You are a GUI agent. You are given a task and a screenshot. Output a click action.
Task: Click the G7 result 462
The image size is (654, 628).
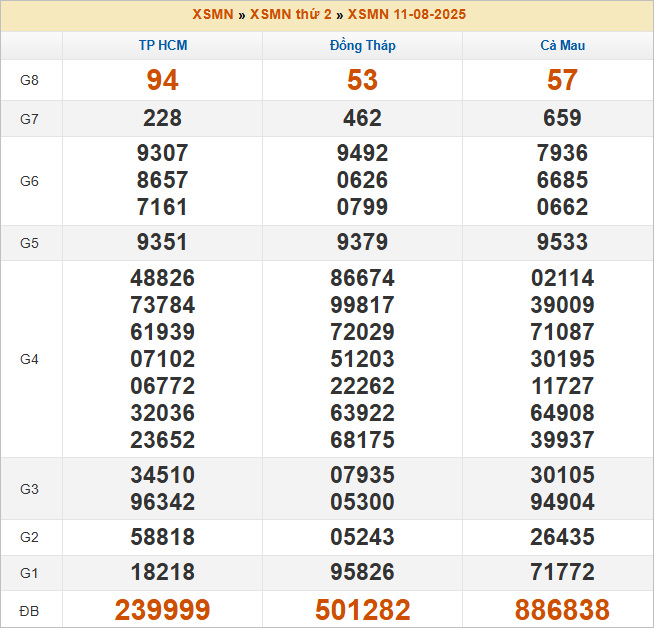pos(362,119)
